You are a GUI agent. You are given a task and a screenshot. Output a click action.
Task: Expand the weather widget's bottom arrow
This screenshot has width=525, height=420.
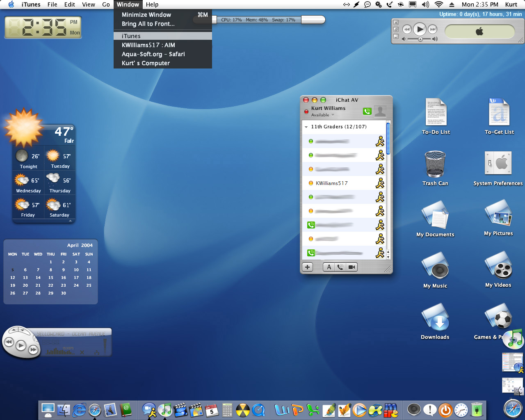[70, 221]
